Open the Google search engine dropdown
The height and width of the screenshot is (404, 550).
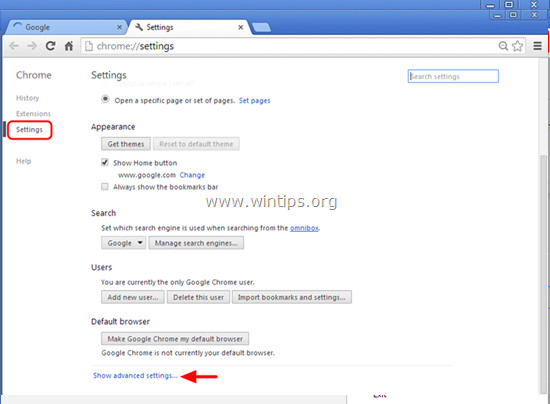pos(123,243)
